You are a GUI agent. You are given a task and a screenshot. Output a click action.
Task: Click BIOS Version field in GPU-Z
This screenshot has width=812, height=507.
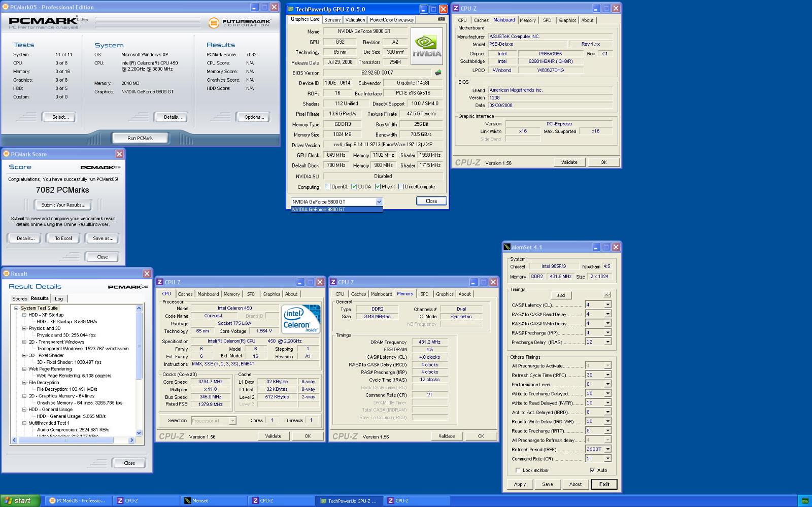tap(377, 73)
